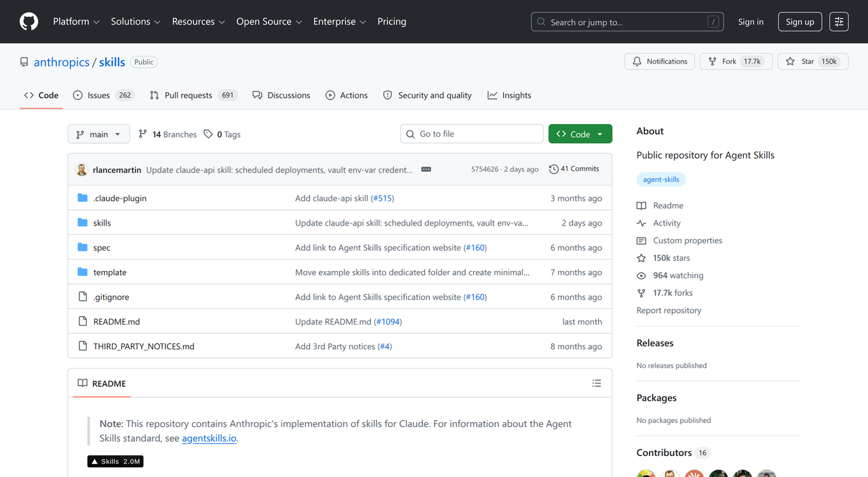
Task: Click the watching eye icon
Action: [x=642, y=276]
